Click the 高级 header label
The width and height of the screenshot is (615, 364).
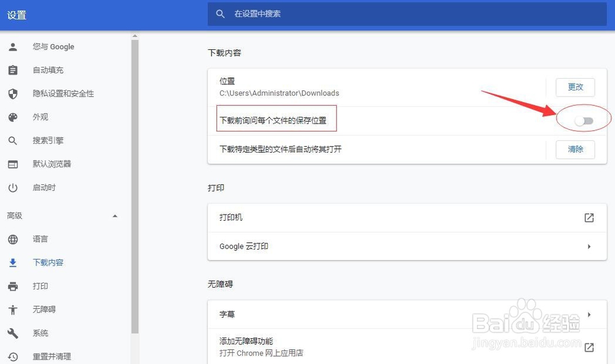click(x=15, y=216)
